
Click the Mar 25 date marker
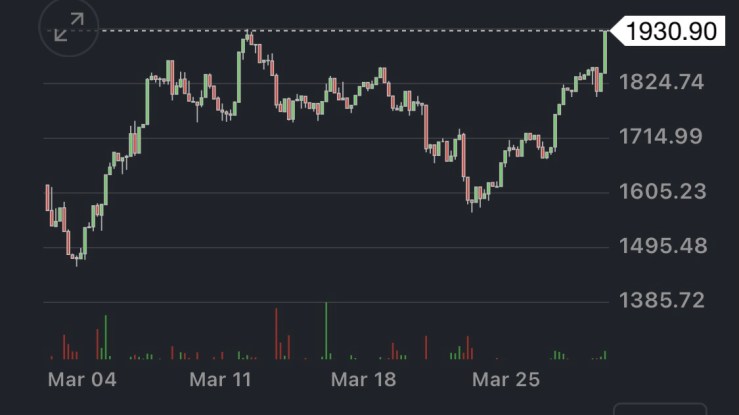(x=506, y=380)
